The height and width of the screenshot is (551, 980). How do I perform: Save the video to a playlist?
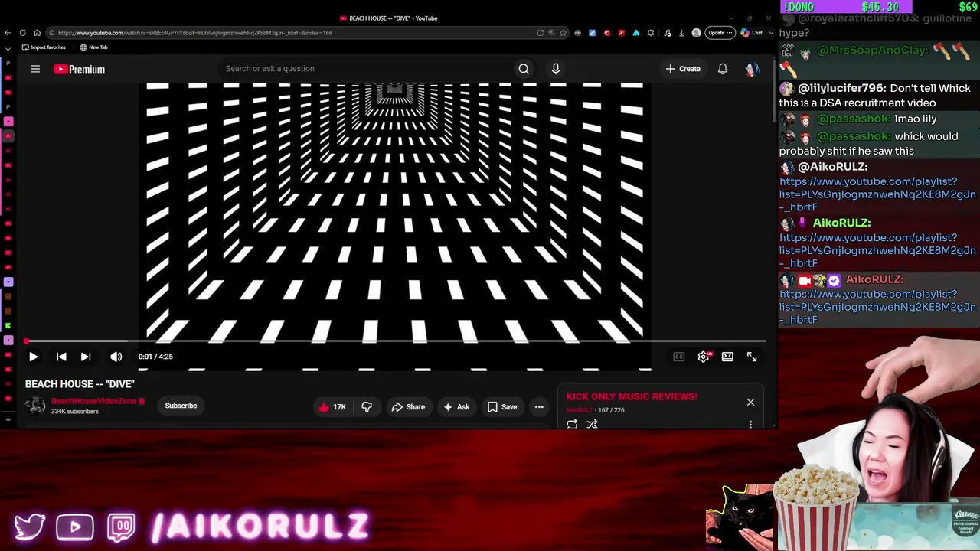502,407
